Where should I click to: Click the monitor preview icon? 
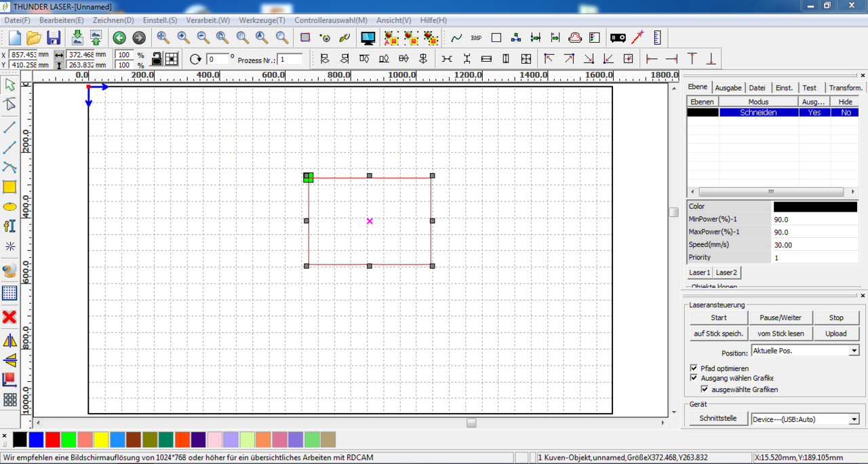point(368,38)
